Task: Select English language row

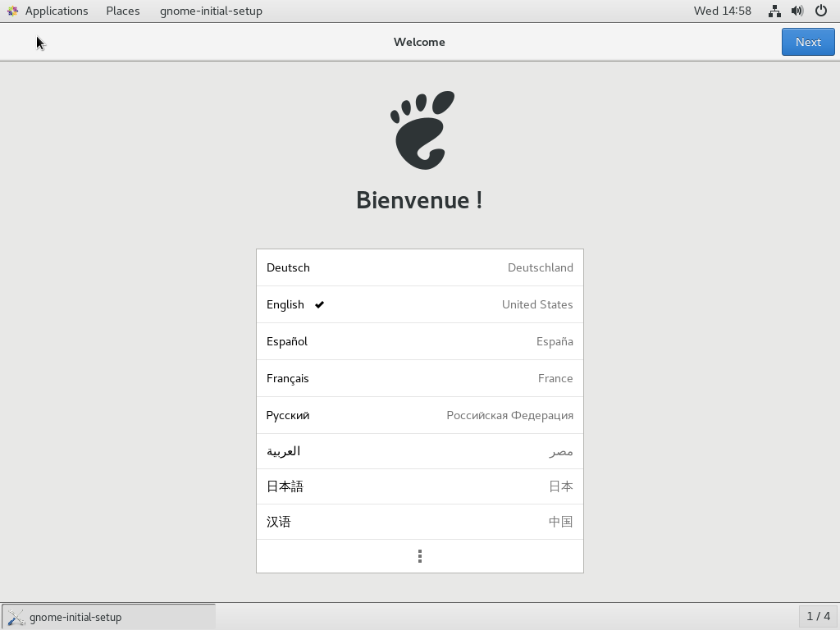Action: tap(420, 304)
